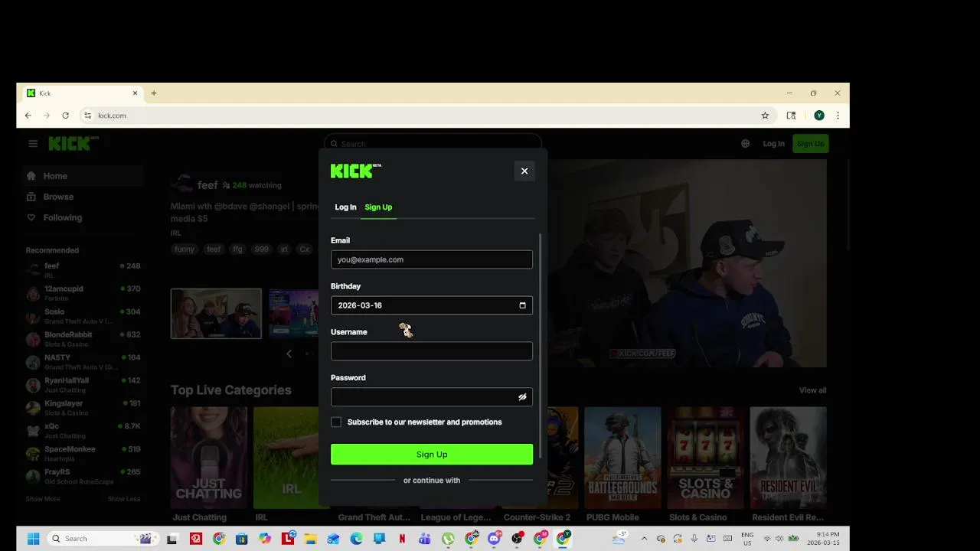
Task: Close the Kick browser tab
Action: click(135, 93)
